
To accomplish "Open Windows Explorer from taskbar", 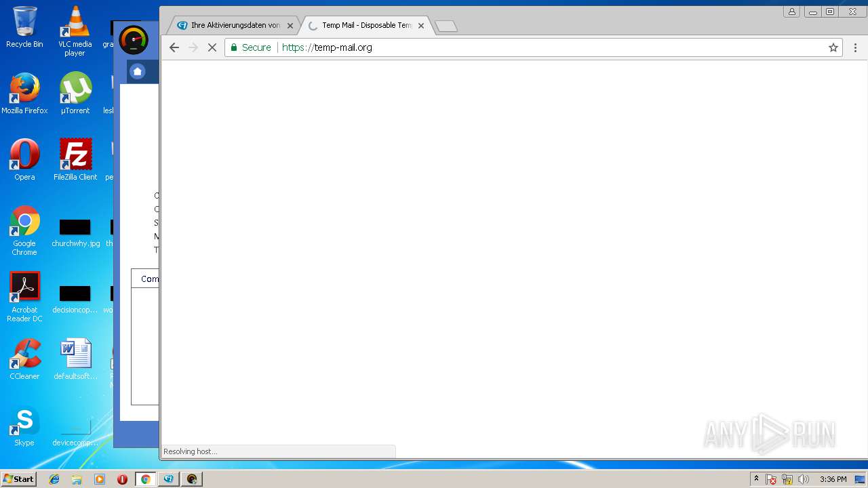I will [x=77, y=479].
